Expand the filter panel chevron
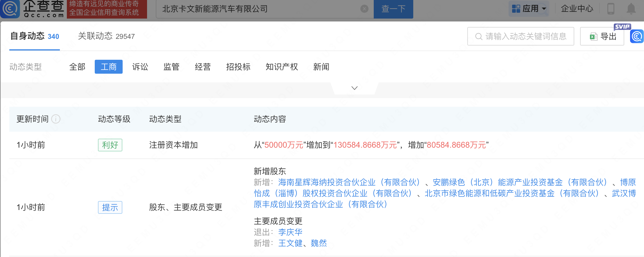Screen dimensions: 644x257 354,88
